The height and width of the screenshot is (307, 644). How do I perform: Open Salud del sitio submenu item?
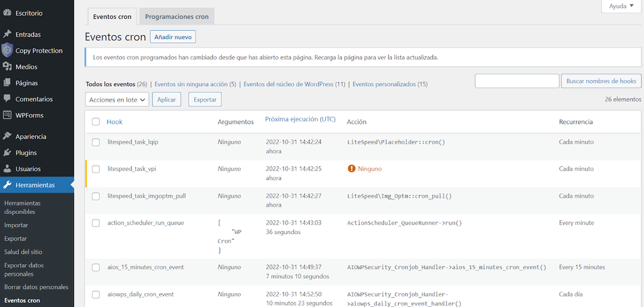pos(24,252)
